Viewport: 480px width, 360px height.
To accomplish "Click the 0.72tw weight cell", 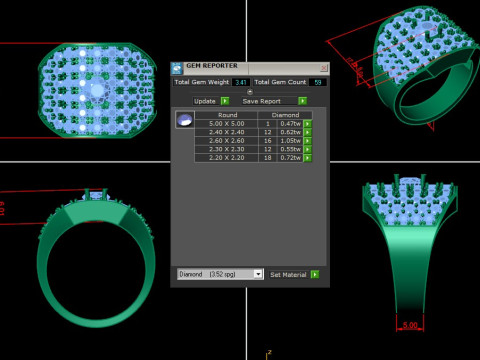I will pos(290,158).
